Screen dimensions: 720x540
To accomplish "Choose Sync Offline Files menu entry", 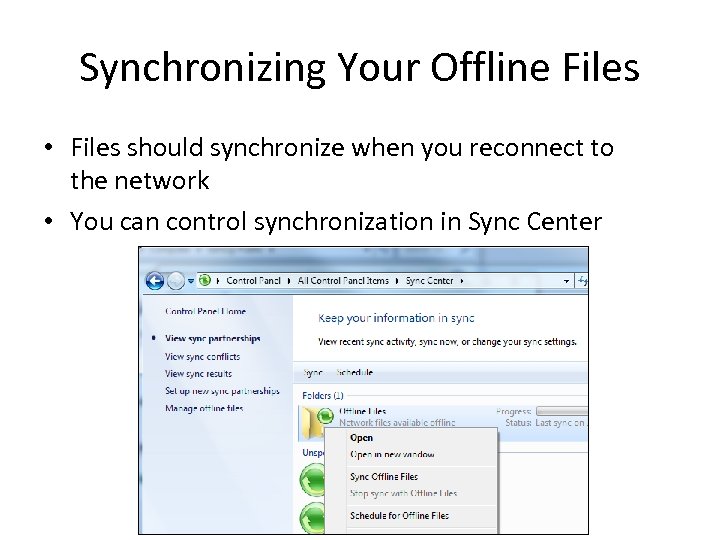I will pos(384,477).
